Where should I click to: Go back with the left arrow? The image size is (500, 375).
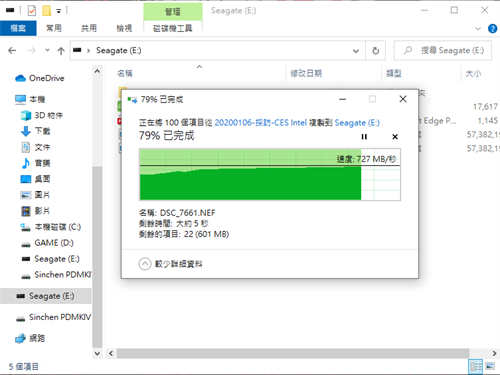(x=12, y=51)
